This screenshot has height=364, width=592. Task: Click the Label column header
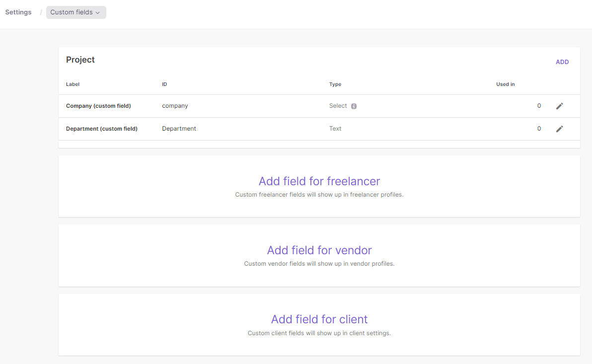(x=73, y=84)
